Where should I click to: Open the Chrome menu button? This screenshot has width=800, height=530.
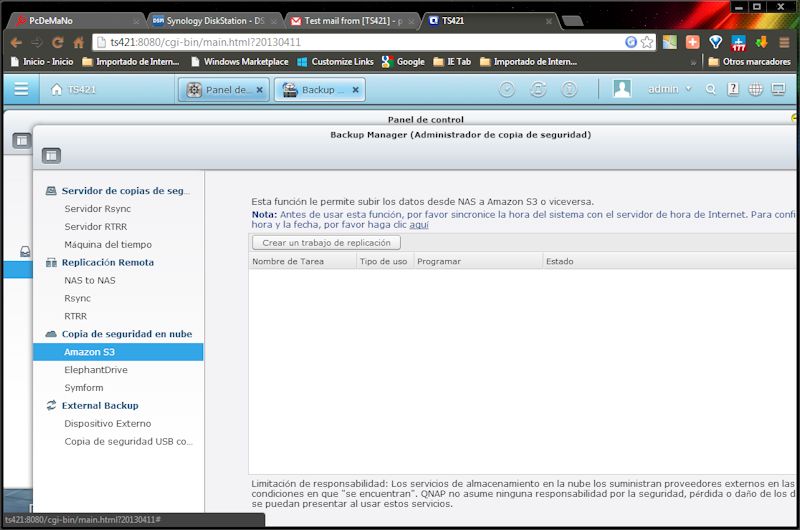coord(784,42)
